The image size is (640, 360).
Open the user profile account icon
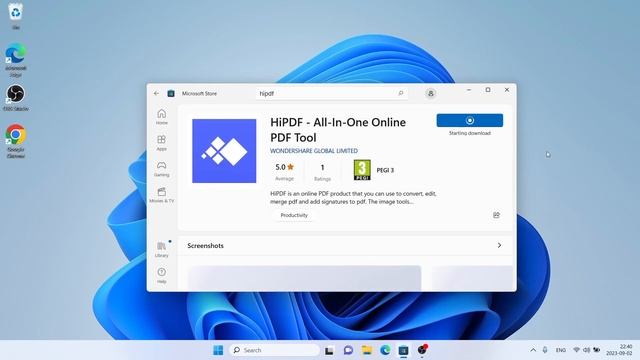[x=430, y=93]
